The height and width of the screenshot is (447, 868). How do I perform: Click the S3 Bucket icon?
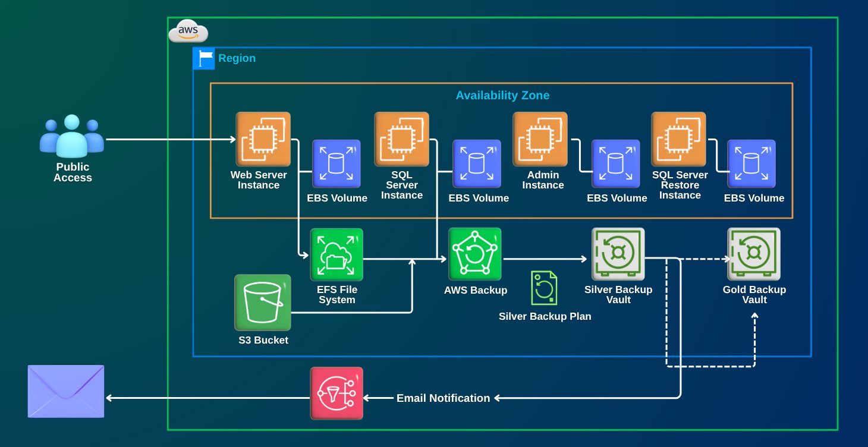tap(263, 303)
